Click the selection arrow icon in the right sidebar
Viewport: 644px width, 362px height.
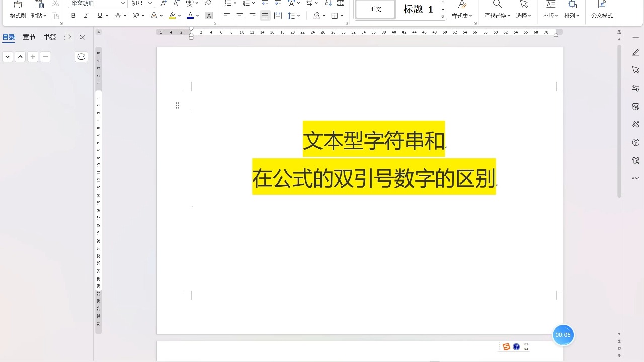(x=636, y=70)
